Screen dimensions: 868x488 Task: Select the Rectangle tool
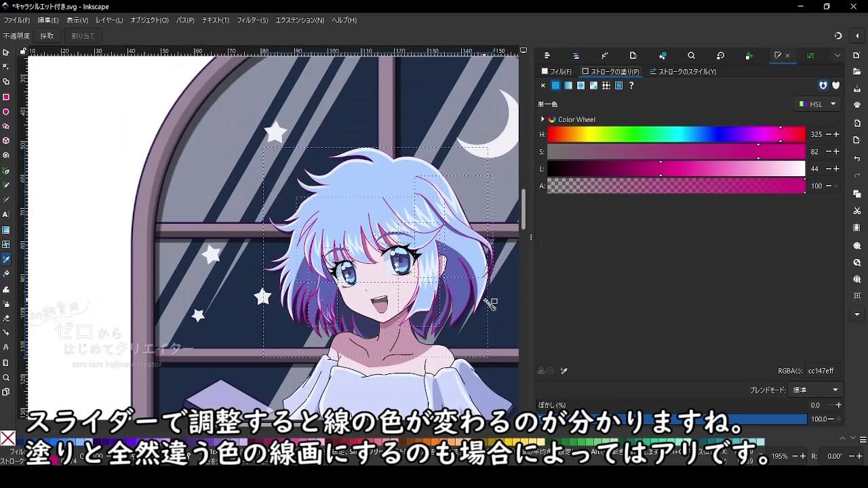click(x=6, y=97)
